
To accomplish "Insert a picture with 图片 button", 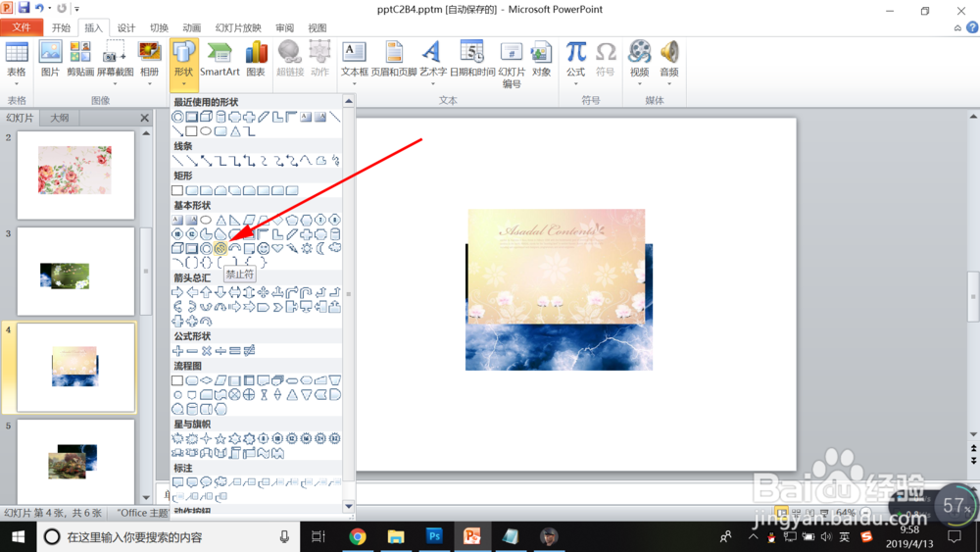I will (50, 59).
